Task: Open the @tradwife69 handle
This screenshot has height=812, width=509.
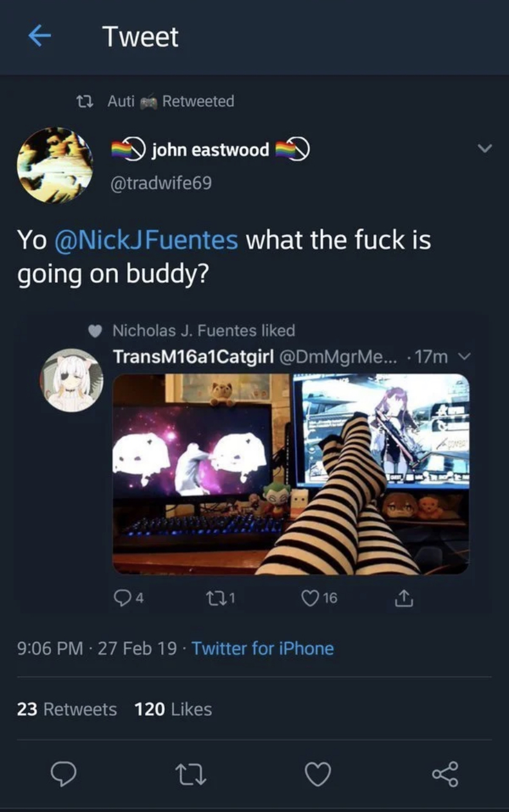Action: [x=161, y=183]
